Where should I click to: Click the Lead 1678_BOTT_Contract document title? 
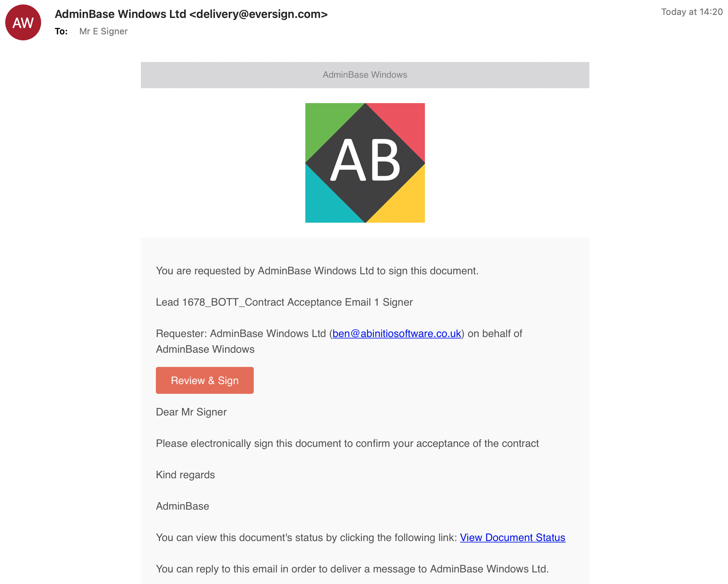(x=284, y=302)
